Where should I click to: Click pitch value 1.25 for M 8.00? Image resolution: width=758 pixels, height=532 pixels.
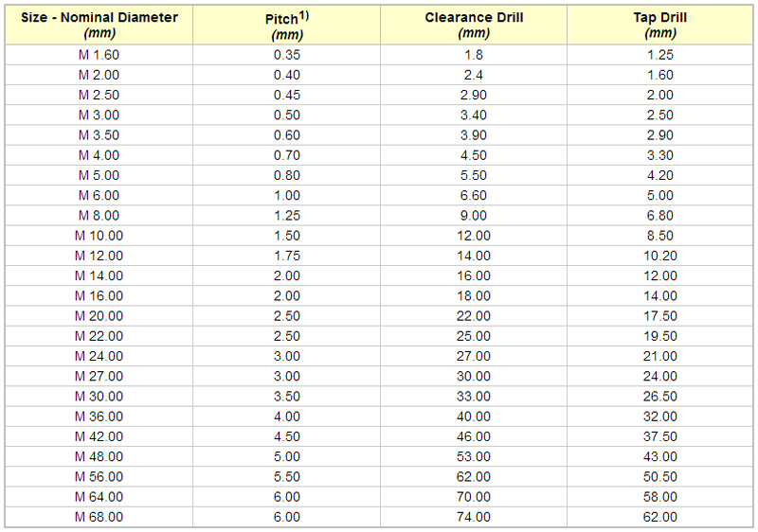tap(287, 216)
